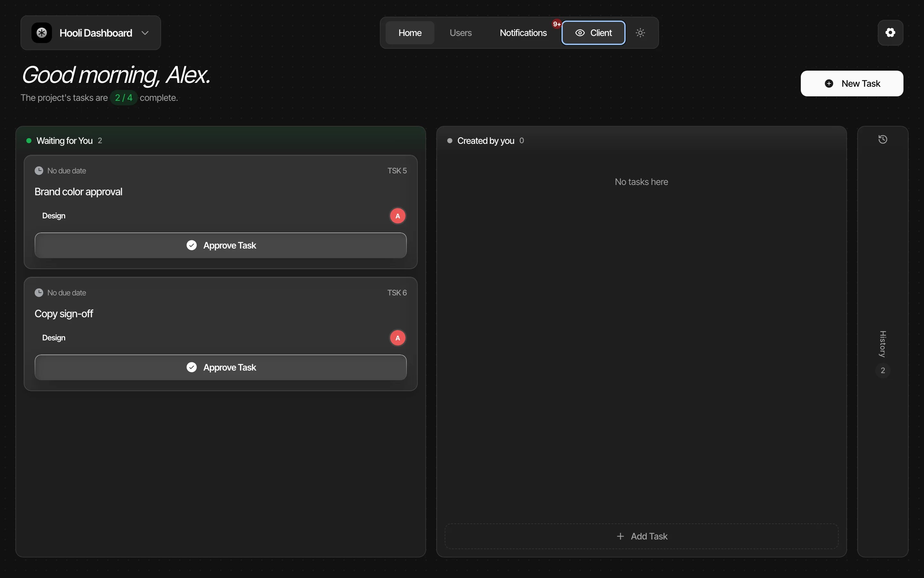Click the TSK 5 identifier
The width and height of the screenshot is (924, 578).
click(x=397, y=171)
